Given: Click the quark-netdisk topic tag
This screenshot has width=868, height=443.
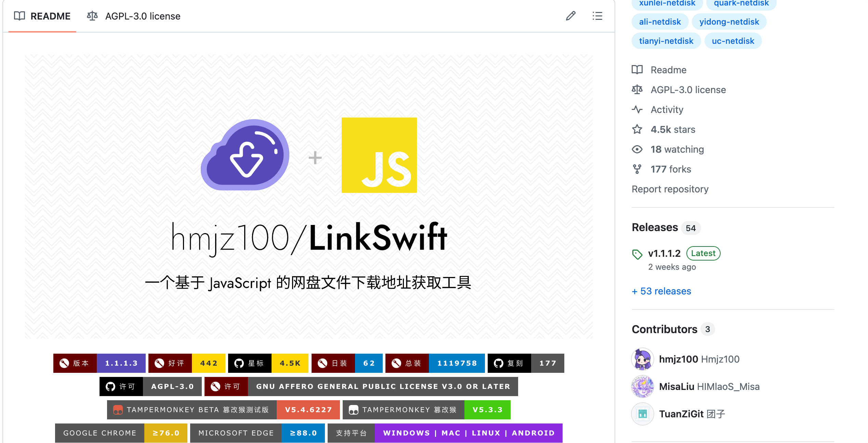Looking at the screenshot, I should (741, 3).
